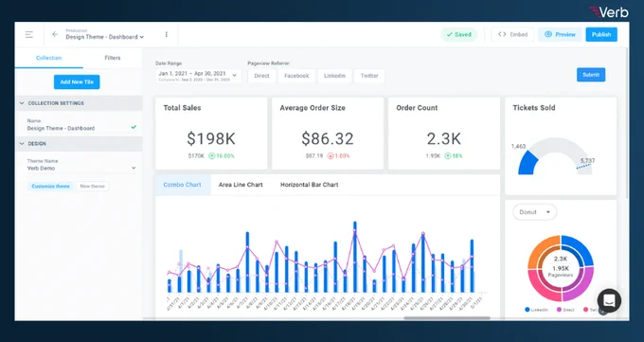This screenshot has width=644, height=342.
Task: Toggle the Direct referrer filter
Action: click(261, 76)
